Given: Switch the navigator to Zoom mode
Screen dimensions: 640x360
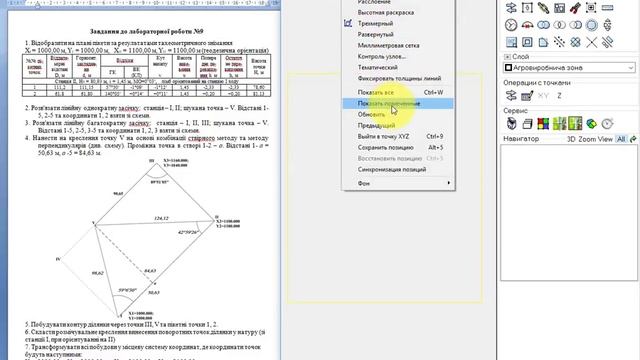Looking at the screenshot, I should coord(587,139).
